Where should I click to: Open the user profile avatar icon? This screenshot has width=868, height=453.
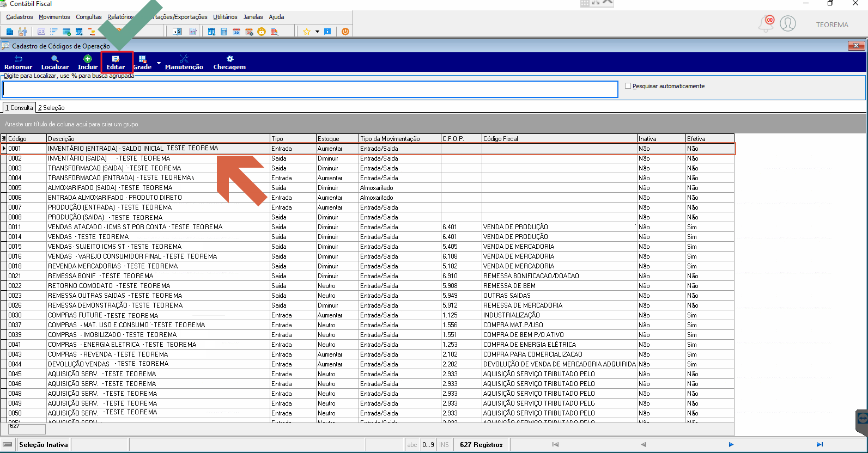pyautogui.click(x=788, y=23)
